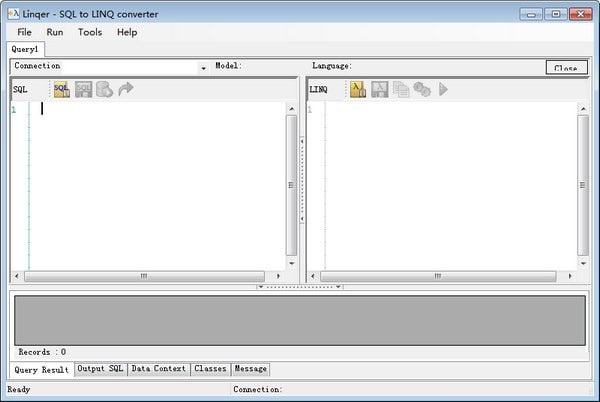Click LINQ editor scroll right arrow
This screenshot has width=600, height=402.
tap(570, 276)
